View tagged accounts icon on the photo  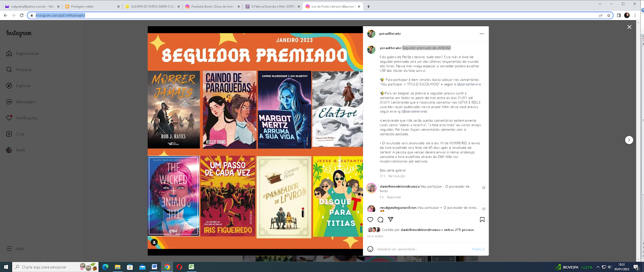pos(154,242)
